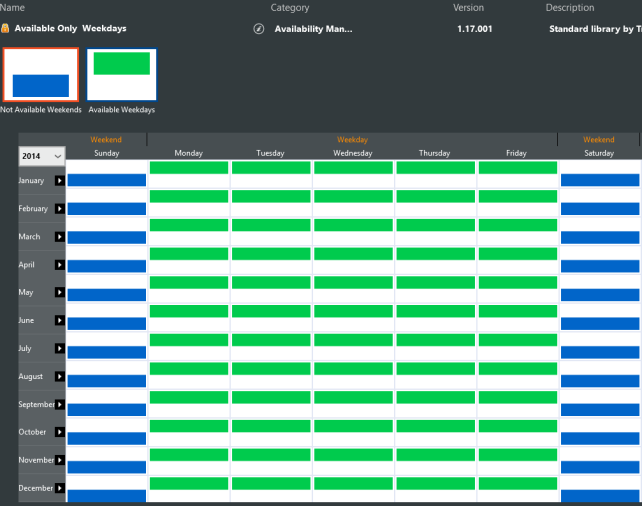The height and width of the screenshot is (506, 642).
Task: Select the January Sunday blue block
Action: tap(107, 180)
